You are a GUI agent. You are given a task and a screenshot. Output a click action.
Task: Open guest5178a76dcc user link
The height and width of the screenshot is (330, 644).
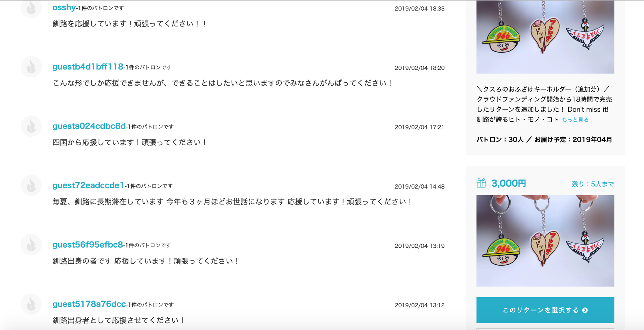coord(89,304)
